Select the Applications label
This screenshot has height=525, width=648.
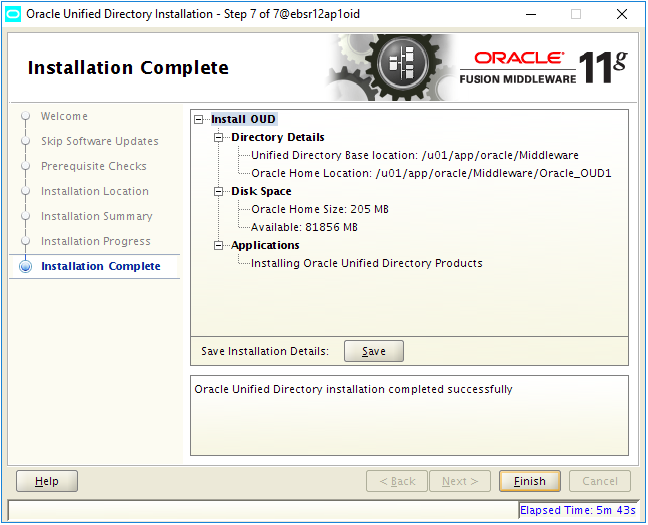click(x=265, y=246)
